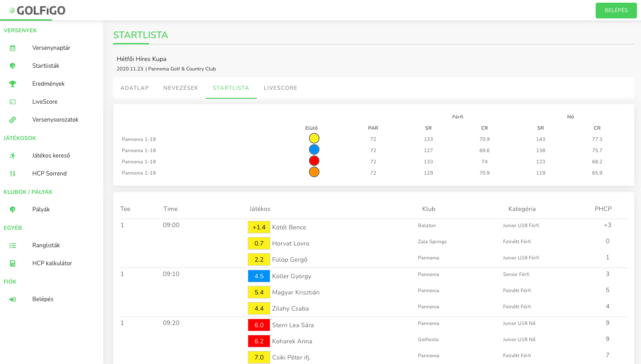Click the blue 4.5 handicap badge

pyautogui.click(x=259, y=276)
